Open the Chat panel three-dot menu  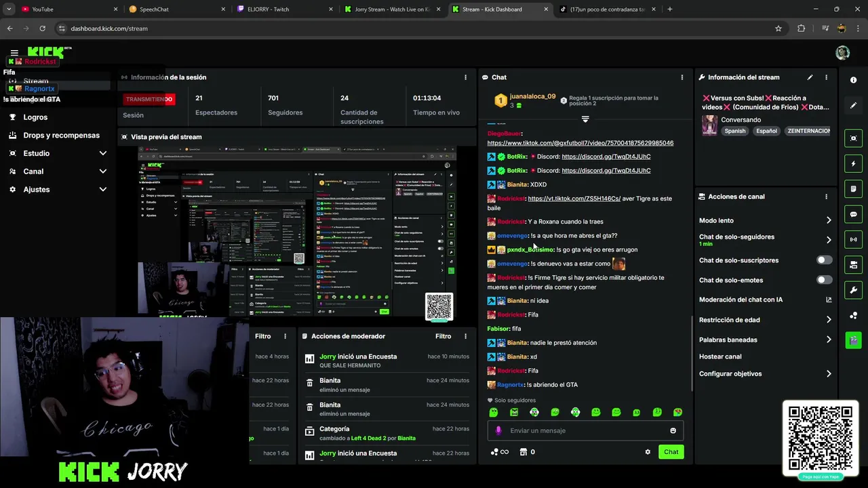tap(682, 77)
